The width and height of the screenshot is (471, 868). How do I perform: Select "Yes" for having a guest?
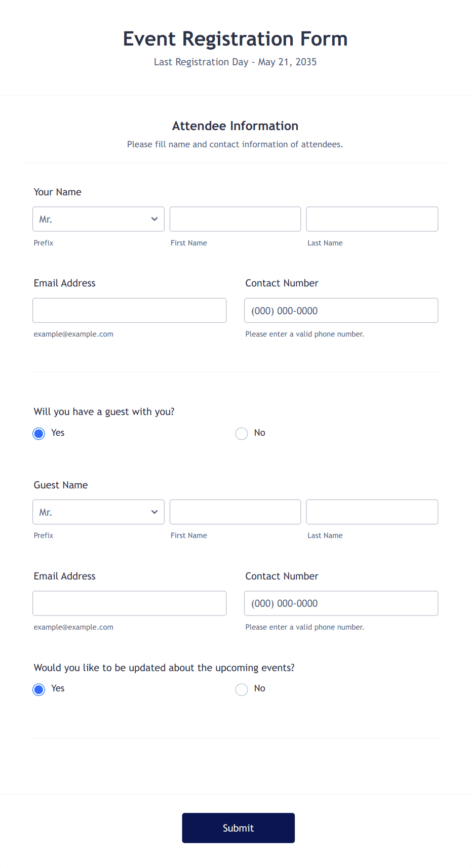point(38,433)
